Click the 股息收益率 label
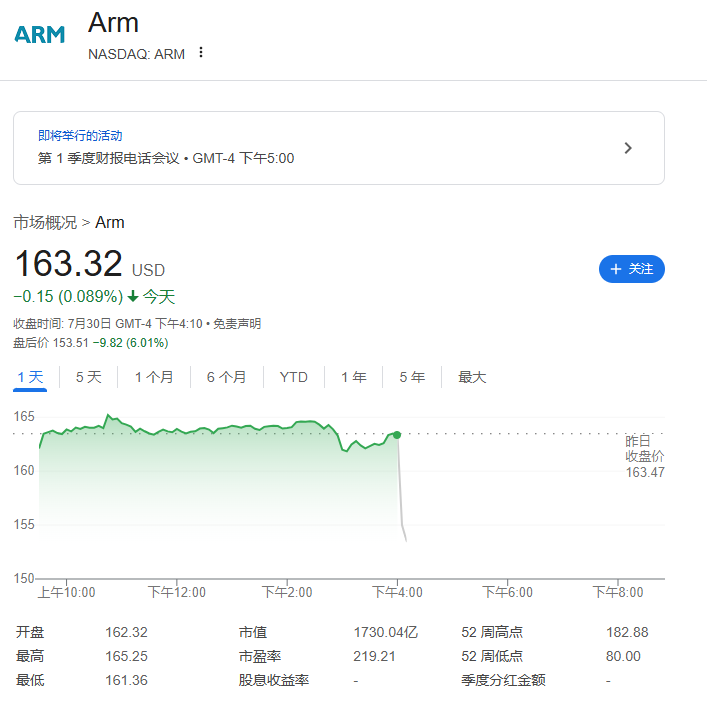Viewport: 707px width, 707px height. pos(274,680)
